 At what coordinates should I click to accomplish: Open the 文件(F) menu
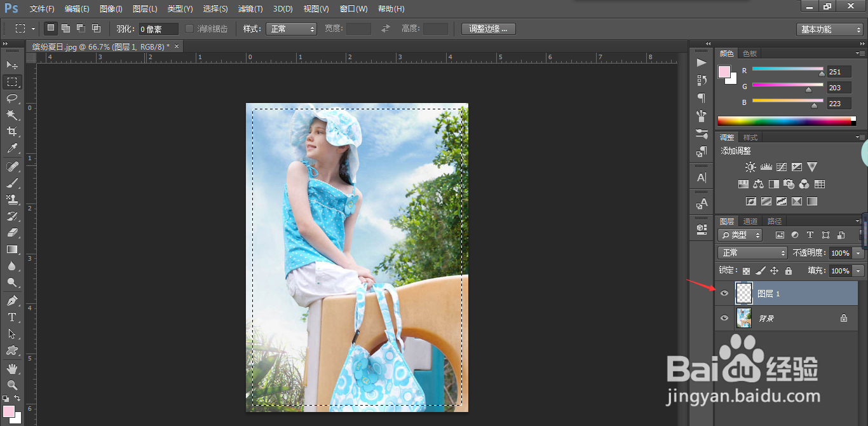42,9
